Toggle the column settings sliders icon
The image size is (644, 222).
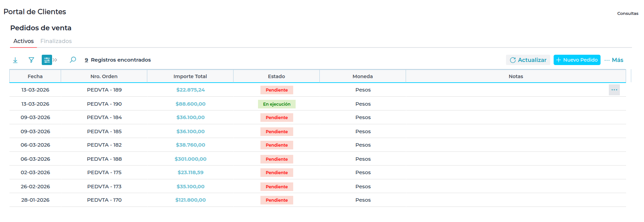coord(47,60)
